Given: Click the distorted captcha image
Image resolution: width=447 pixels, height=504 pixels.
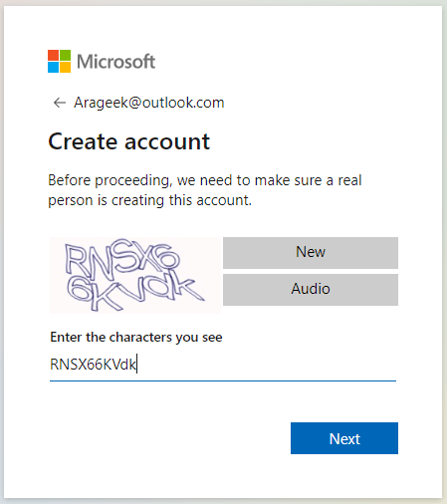Looking at the screenshot, I should click(x=135, y=275).
